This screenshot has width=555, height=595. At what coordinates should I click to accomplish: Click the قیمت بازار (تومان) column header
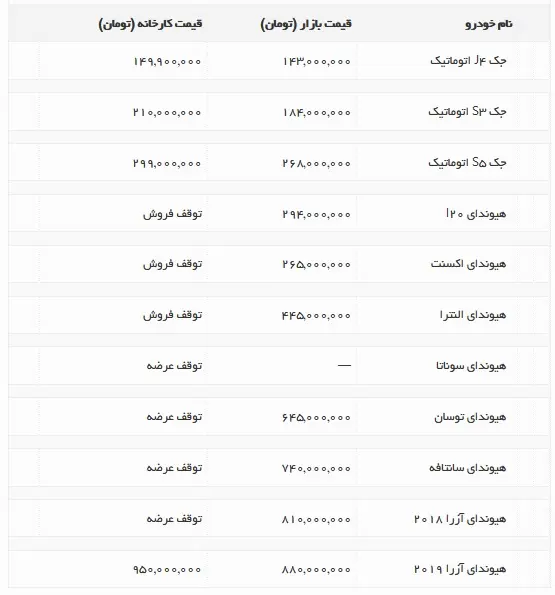click(306, 24)
